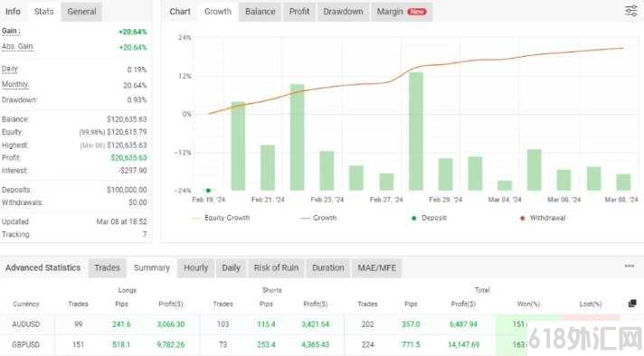Screen dimensions: 644x356
Task: Toggle Deposit legend marker
Action: 429,218
